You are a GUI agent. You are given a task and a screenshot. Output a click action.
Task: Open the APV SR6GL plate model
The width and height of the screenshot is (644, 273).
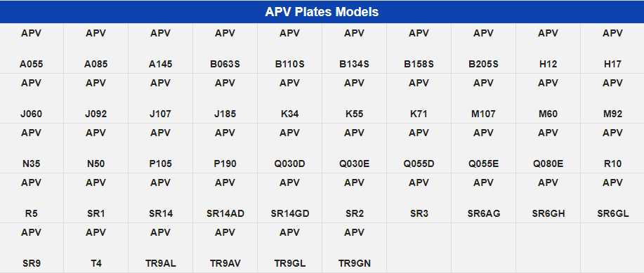point(612,198)
